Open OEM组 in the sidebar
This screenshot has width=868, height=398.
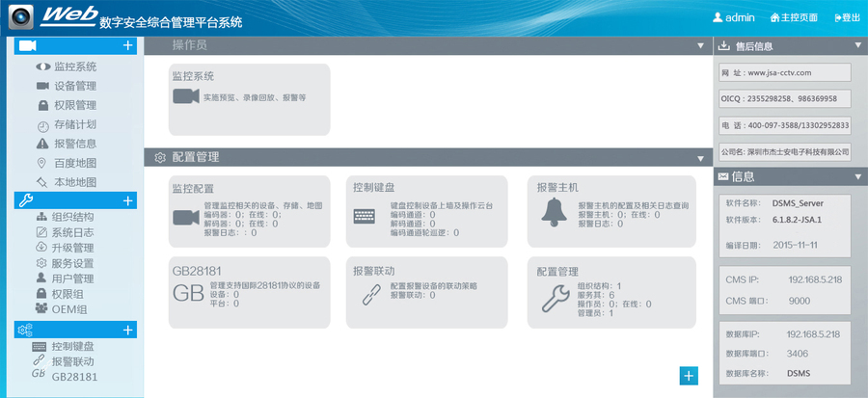click(69, 309)
